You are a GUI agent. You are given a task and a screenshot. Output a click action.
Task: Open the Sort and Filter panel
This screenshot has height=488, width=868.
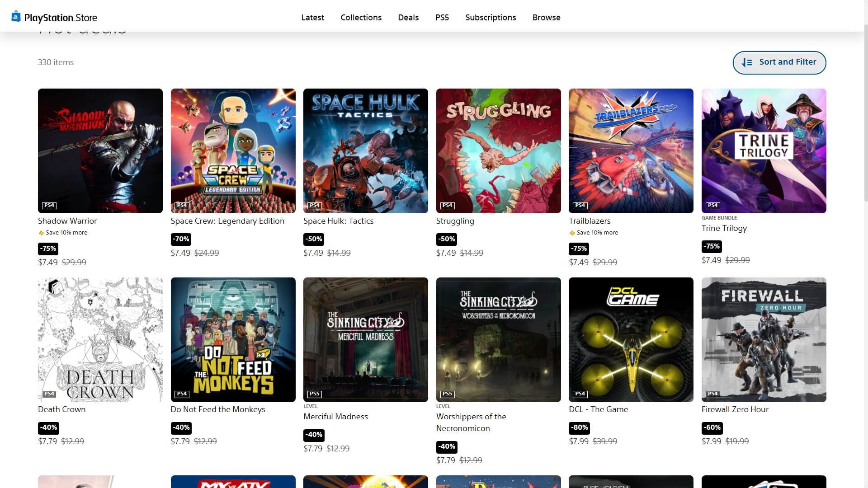coord(779,62)
